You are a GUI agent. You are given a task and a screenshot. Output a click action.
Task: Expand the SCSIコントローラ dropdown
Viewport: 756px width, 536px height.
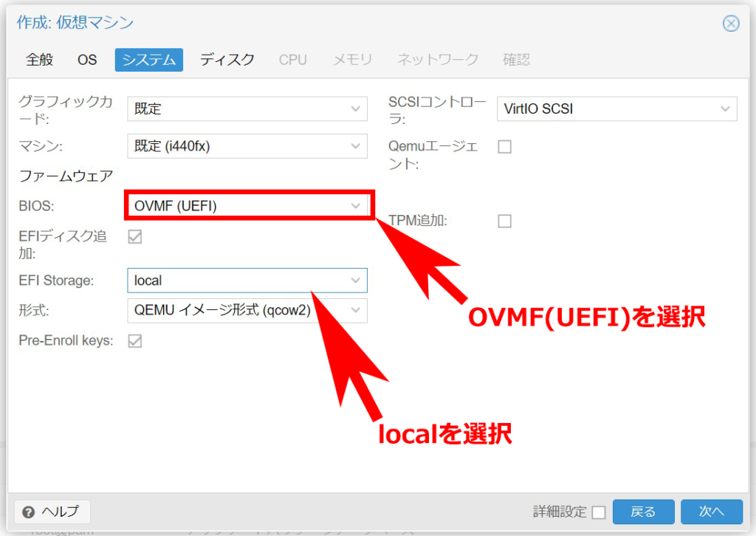(616, 109)
